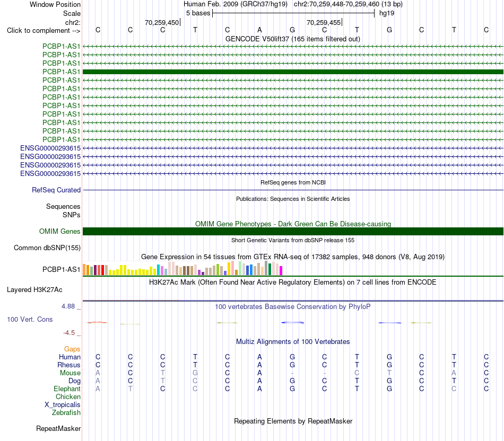Click the 5 bases scale bar label
This screenshot has width=504, height=441.
(x=198, y=13)
